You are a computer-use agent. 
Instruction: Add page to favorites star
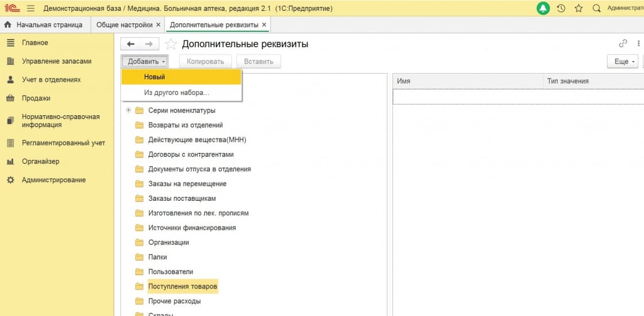(170, 44)
